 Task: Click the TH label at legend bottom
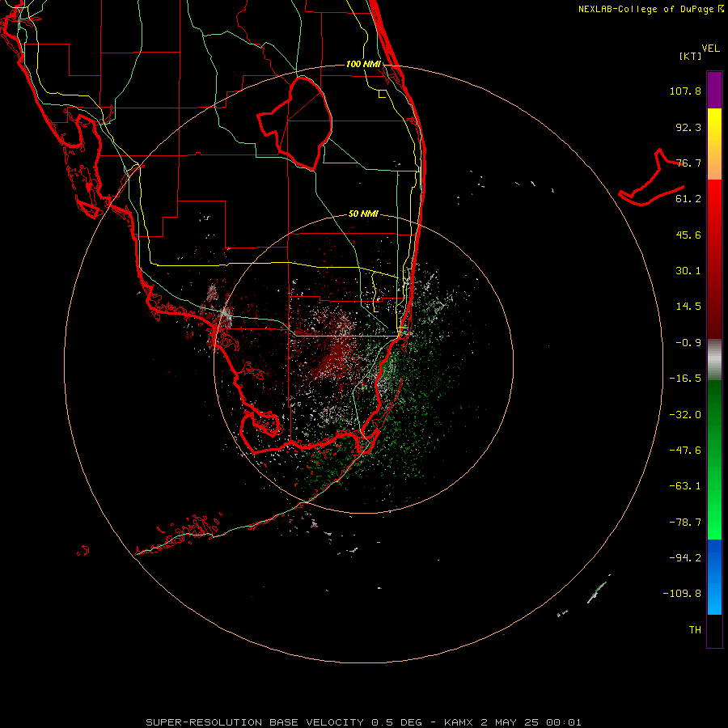695,630
